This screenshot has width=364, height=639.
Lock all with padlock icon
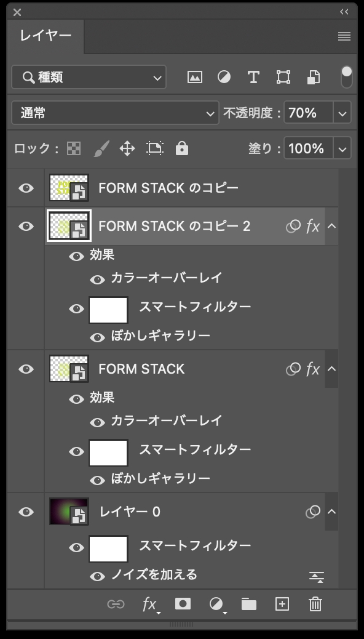[181, 148]
